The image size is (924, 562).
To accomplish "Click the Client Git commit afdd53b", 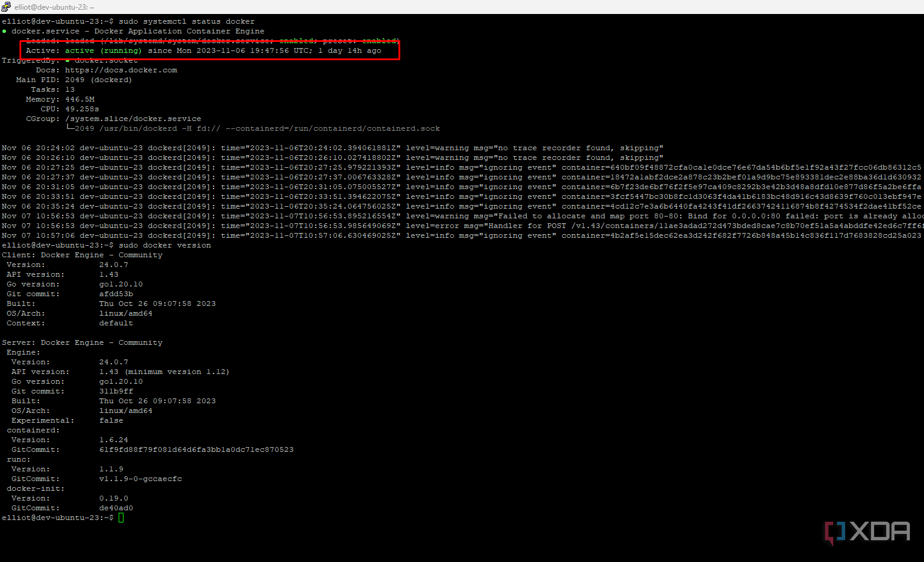I will [116, 294].
